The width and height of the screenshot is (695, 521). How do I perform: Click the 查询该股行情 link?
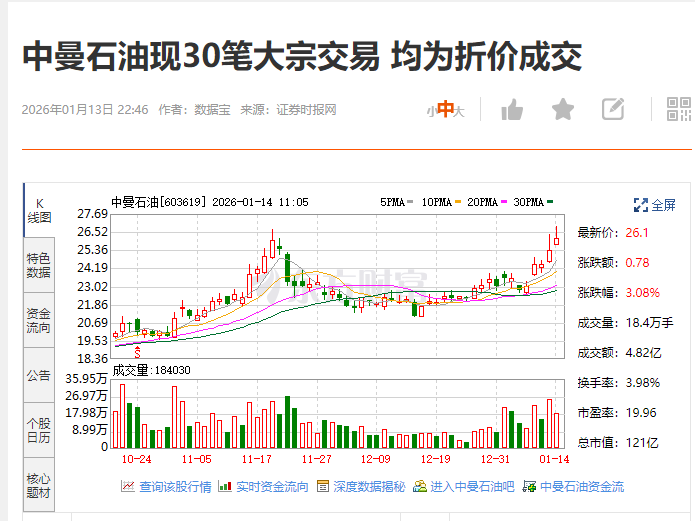pyautogui.click(x=176, y=487)
